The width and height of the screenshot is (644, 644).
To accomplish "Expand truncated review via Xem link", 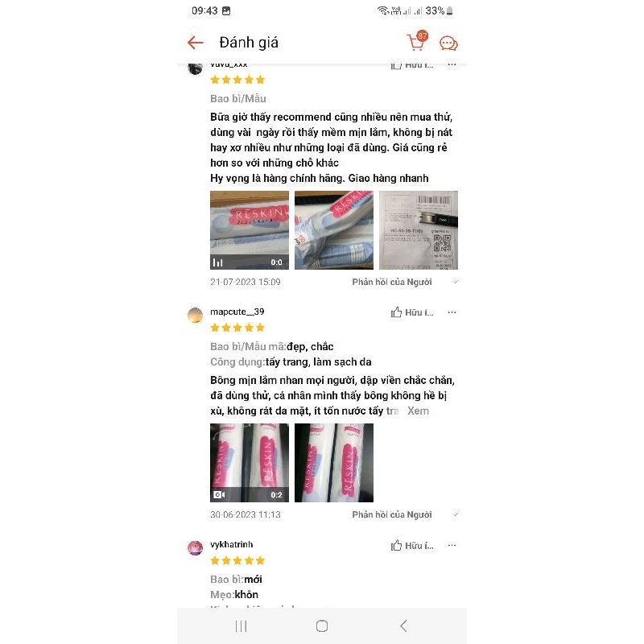I will point(418,411).
